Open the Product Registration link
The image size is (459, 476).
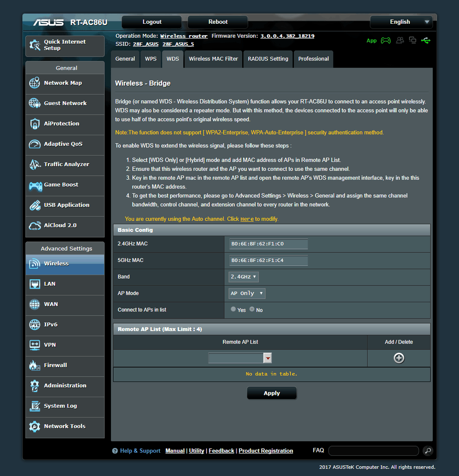pyautogui.click(x=266, y=451)
